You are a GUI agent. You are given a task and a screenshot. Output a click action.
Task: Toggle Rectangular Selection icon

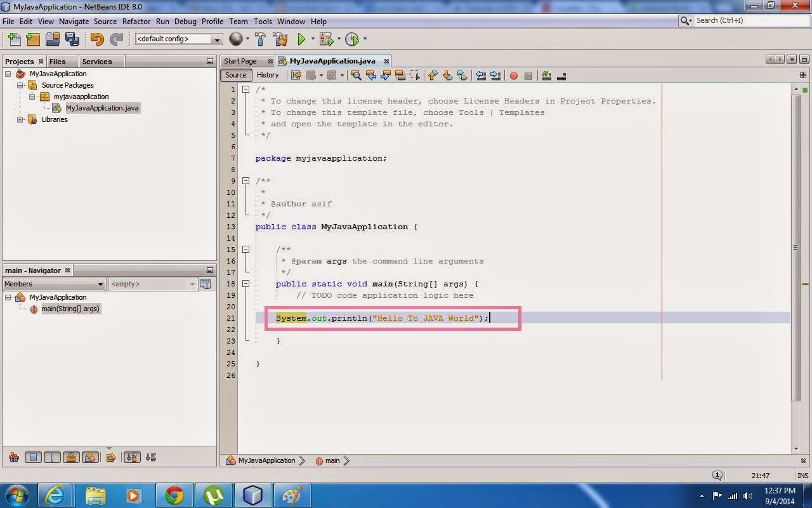click(x=415, y=76)
